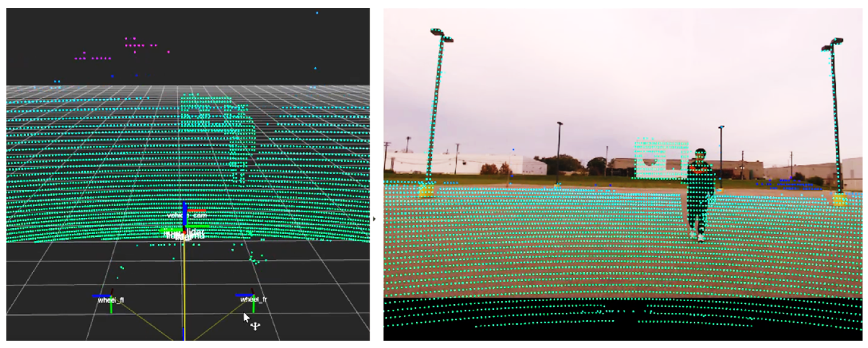Click the four-arrow move cursor icon
Image resolution: width=868 pixels, height=348 pixels.
coord(256,326)
